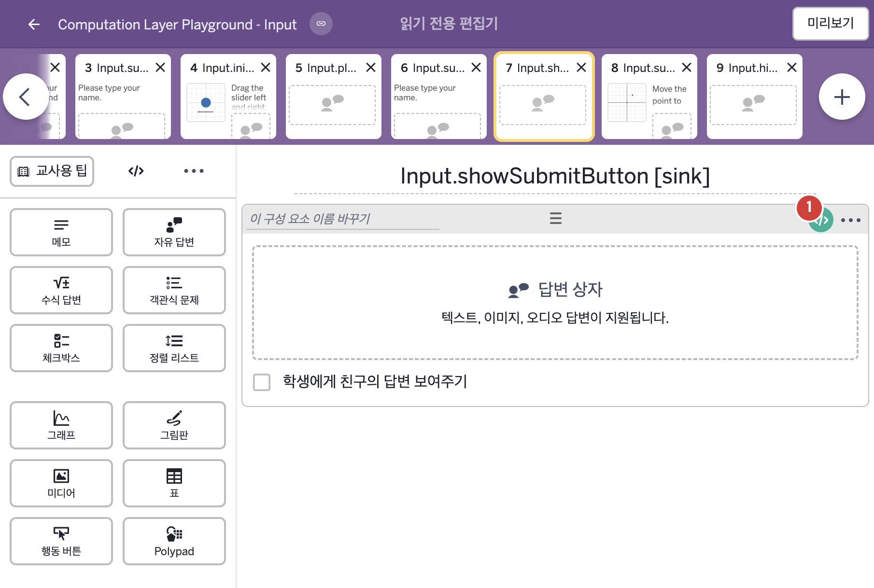Open the slide scripting code icon
874x588 pixels.
[x=136, y=171]
